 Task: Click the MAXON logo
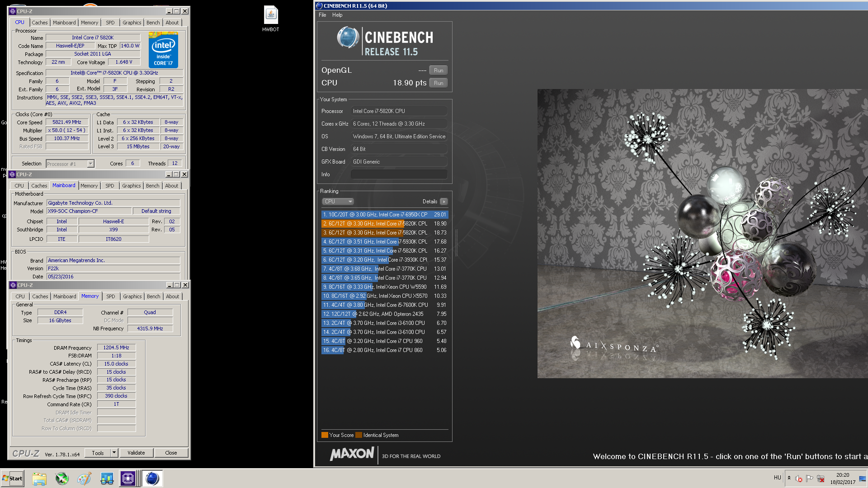[352, 454]
